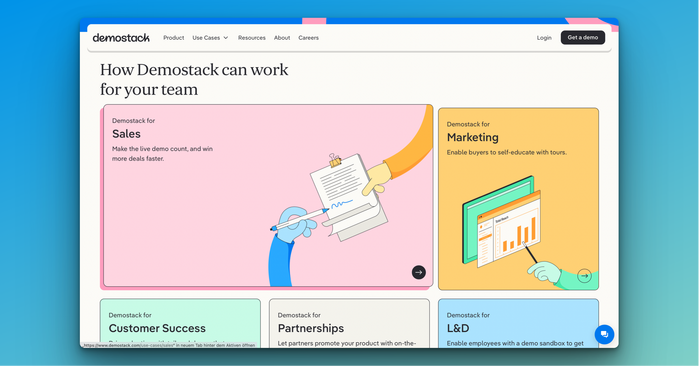Open the L&D card
The width and height of the screenshot is (699, 366).
tap(518, 323)
